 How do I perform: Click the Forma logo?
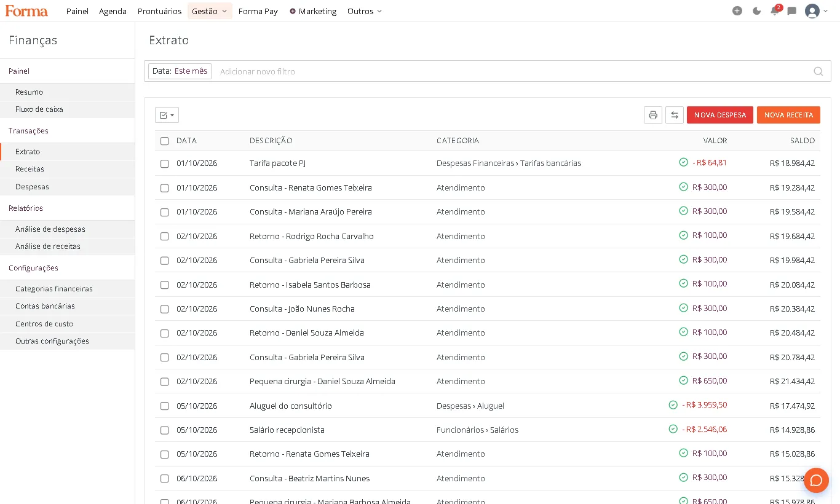tap(26, 11)
